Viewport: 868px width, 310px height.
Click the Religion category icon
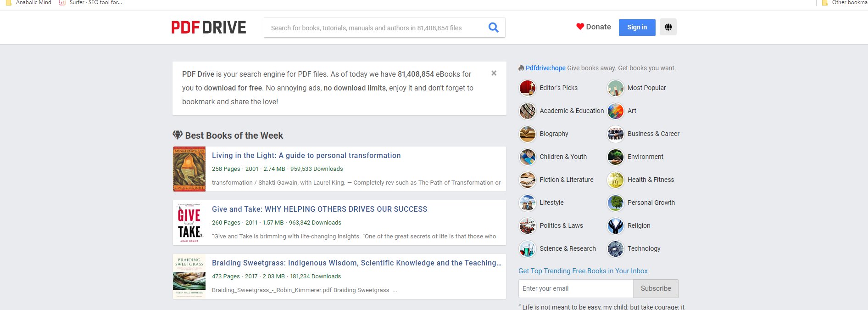click(616, 225)
